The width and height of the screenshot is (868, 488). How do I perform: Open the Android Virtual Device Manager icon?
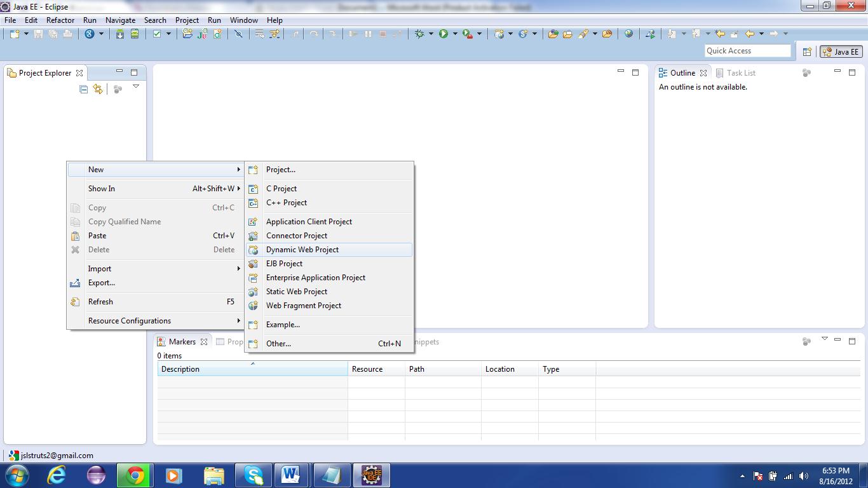(135, 34)
